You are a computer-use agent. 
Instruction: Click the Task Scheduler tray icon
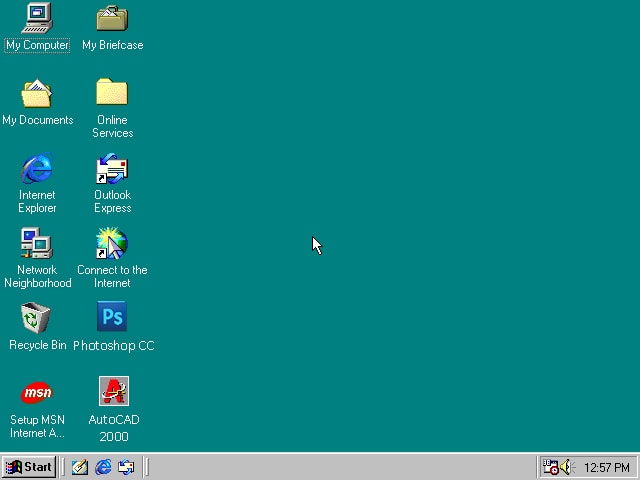550,467
